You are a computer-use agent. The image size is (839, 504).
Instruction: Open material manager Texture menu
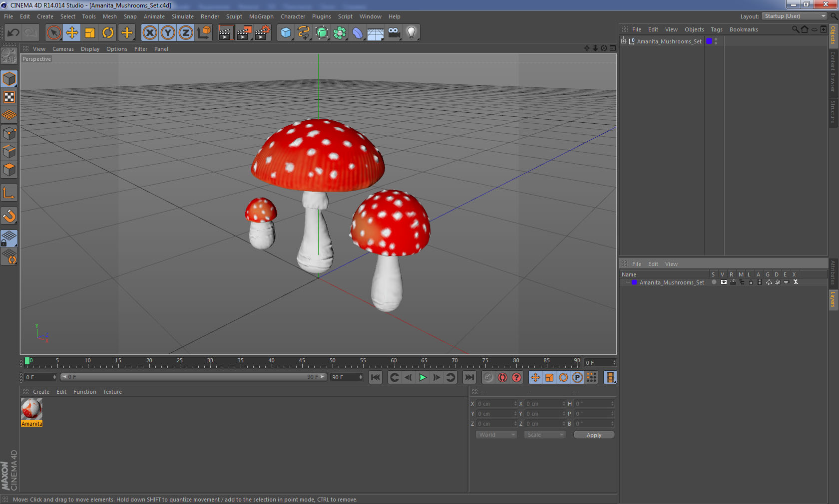click(x=112, y=392)
